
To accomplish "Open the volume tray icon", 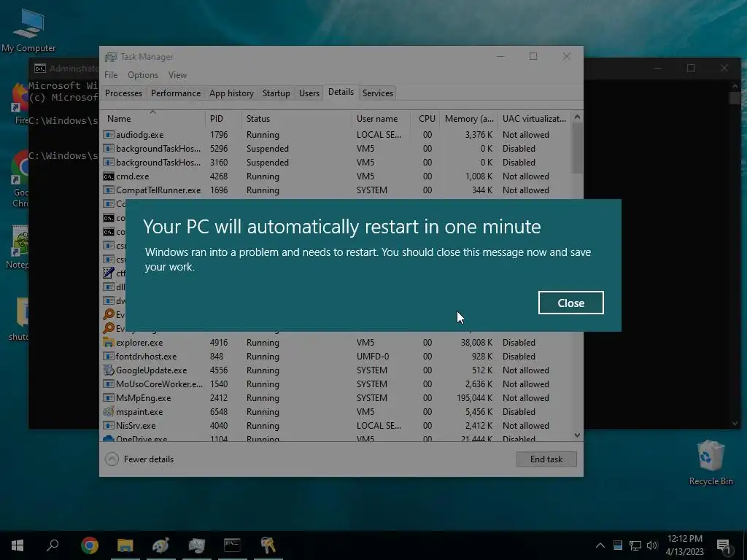I will (x=652, y=545).
